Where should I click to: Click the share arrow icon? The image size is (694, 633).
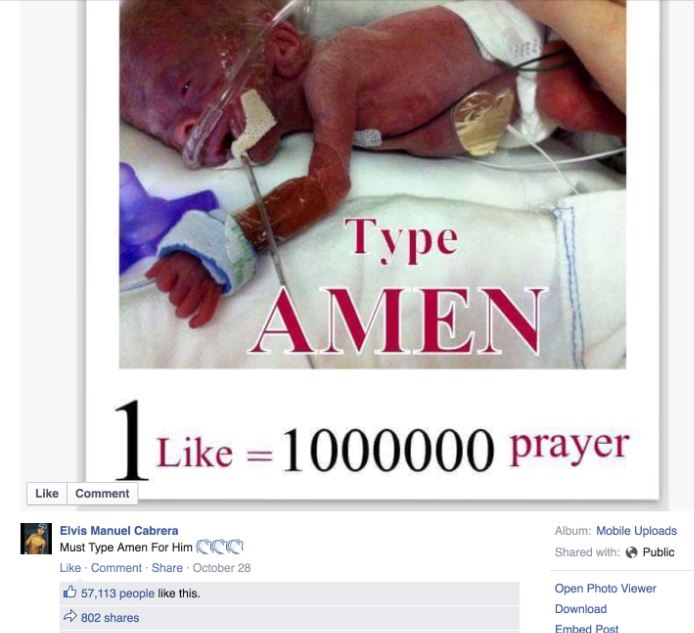point(70,616)
